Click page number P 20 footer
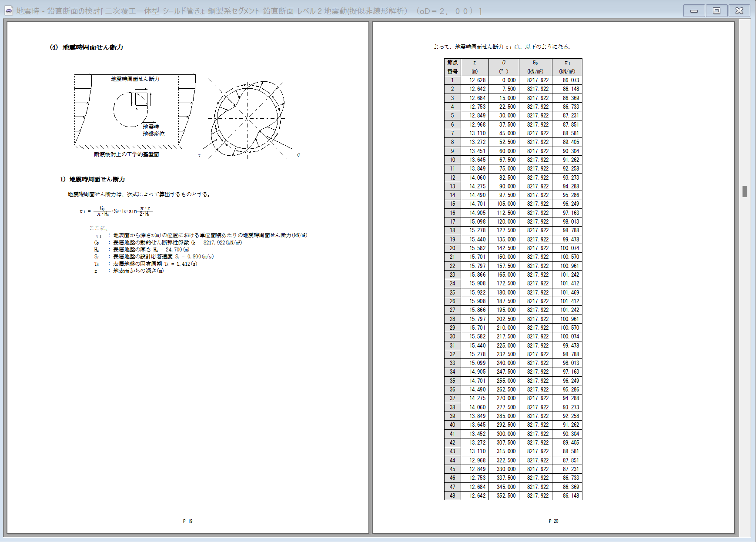The image size is (756, 542). 553,521
